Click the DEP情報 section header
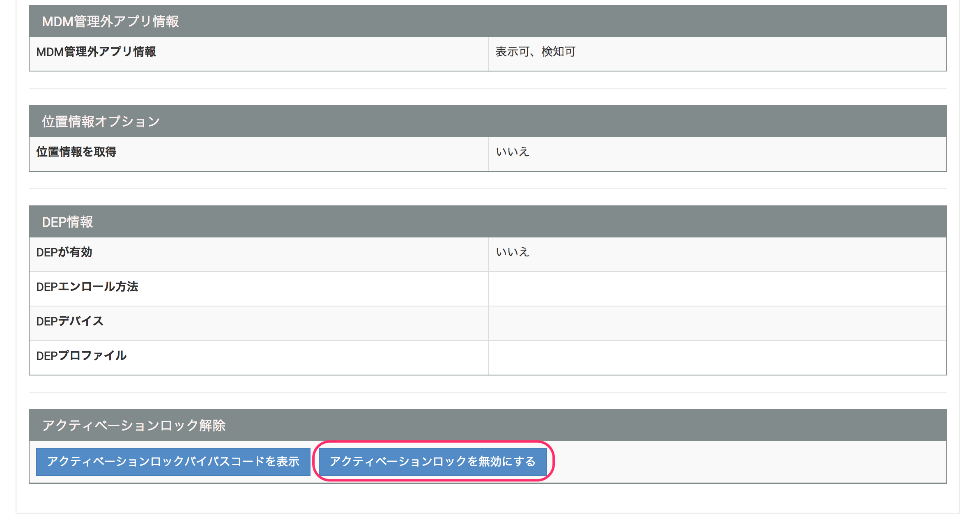 point(67,222)
